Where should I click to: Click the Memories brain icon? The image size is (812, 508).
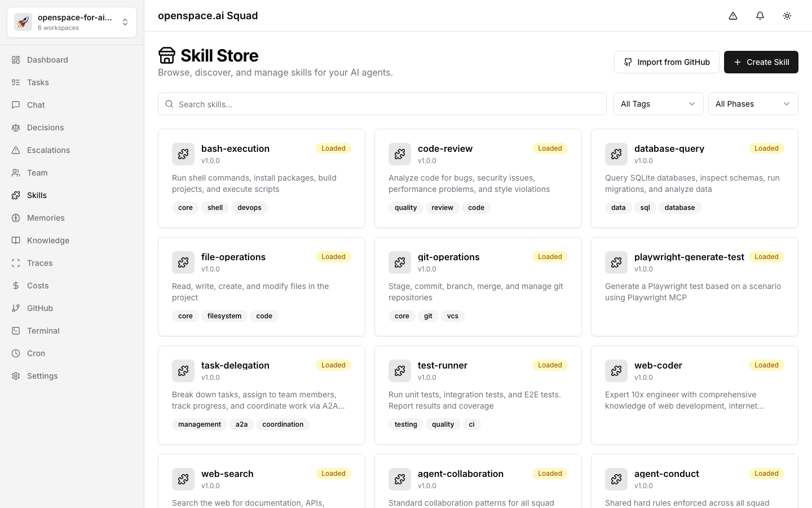[16, 218]
